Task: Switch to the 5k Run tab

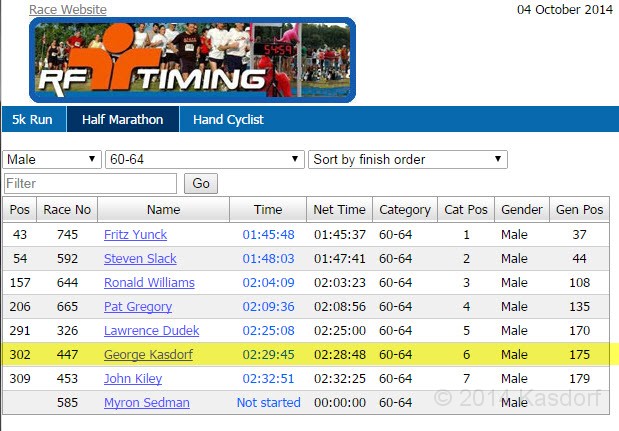Action: pos(32,120)
